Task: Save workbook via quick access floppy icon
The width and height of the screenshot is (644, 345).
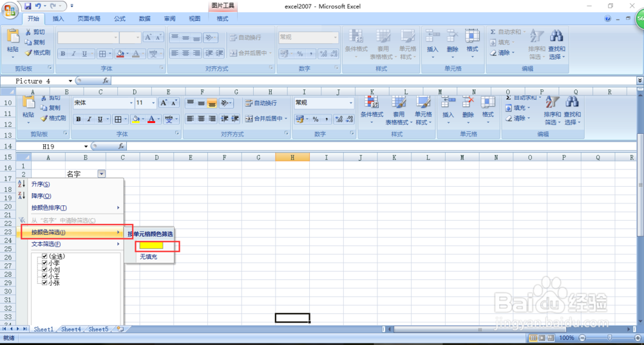Action: coord(28,6)
